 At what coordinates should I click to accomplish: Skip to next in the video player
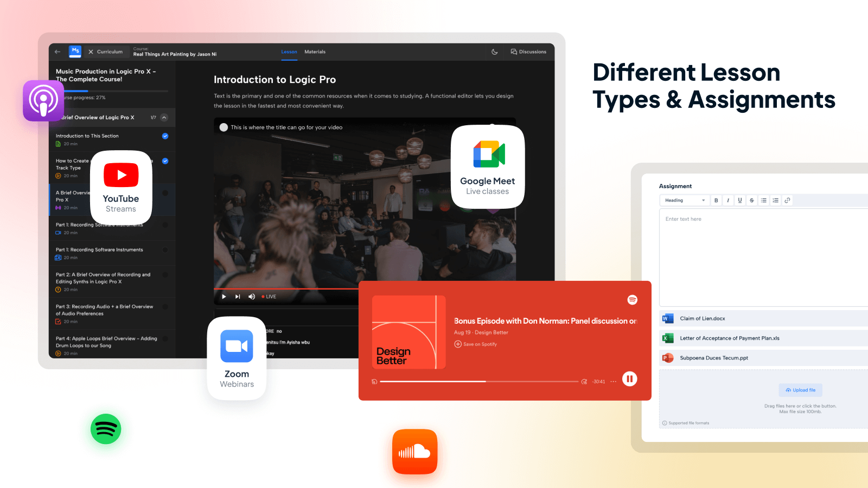238,297
